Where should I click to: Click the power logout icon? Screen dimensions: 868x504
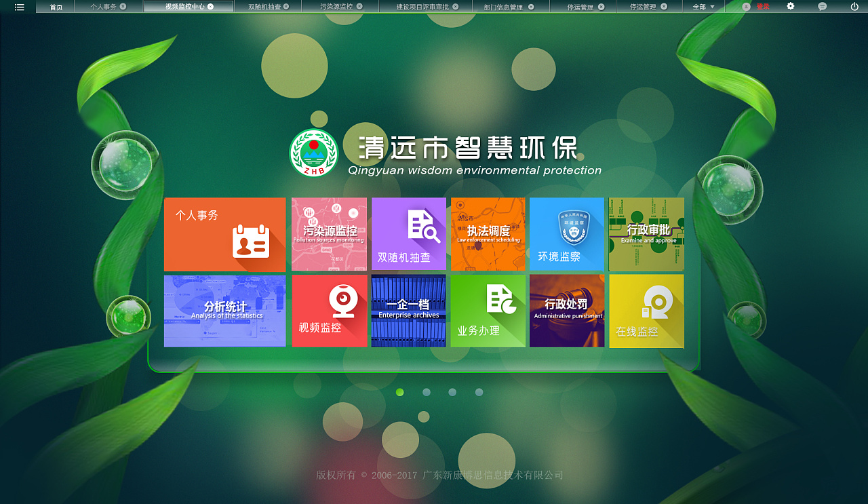pos(854,6)
